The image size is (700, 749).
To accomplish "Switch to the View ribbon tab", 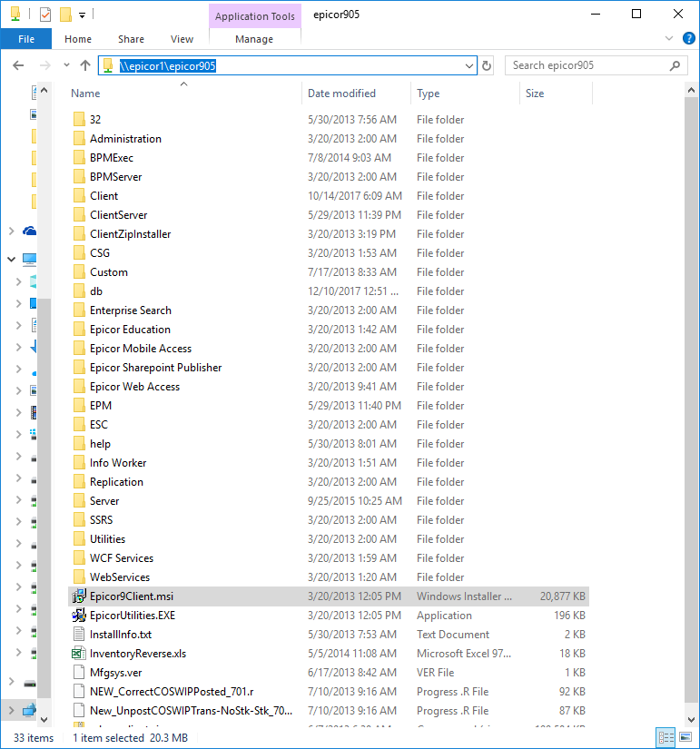I will click(x=182, y=39).
